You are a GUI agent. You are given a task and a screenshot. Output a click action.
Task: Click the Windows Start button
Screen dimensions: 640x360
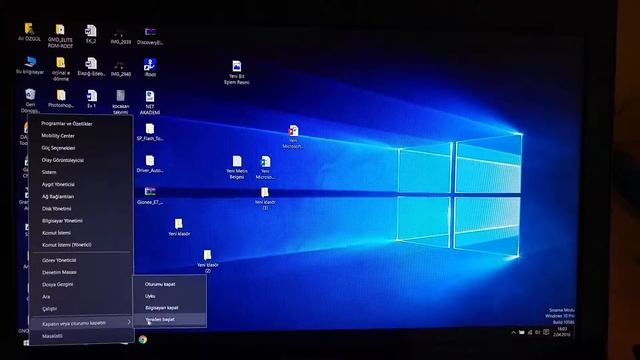tap(26, 343)
